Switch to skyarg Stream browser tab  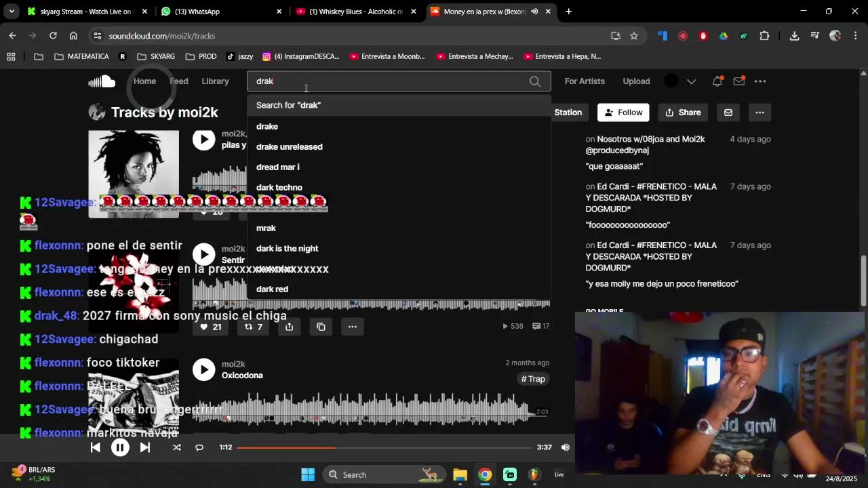[x=87, y=12]
